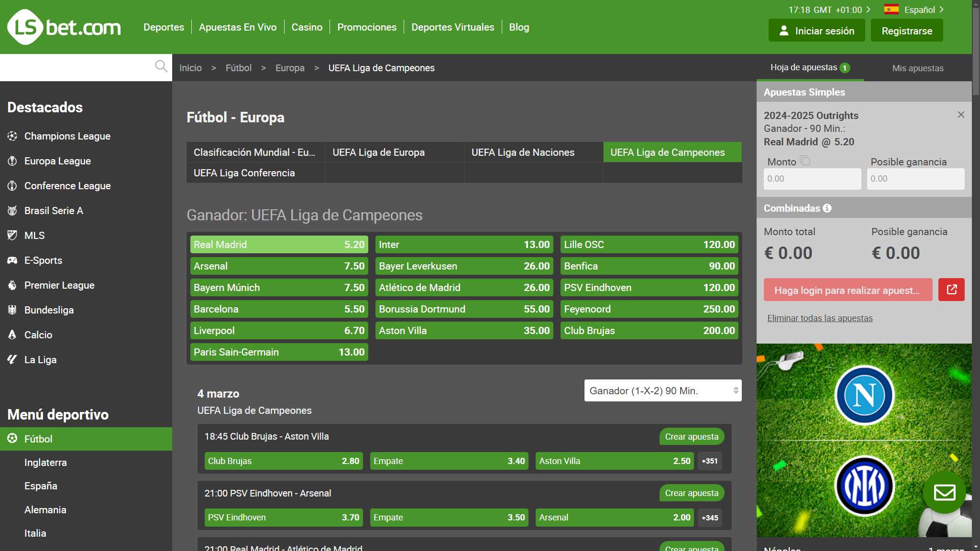
Task: Click the Europa breadcrumb link
Action: tap(290, 68)
